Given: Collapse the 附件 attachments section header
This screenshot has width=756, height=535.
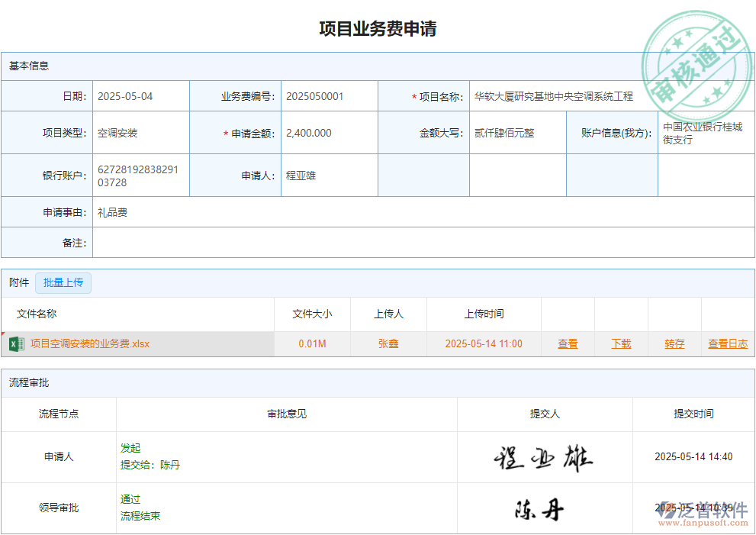Looking at the screenshot, I should (x=18, y=282).
